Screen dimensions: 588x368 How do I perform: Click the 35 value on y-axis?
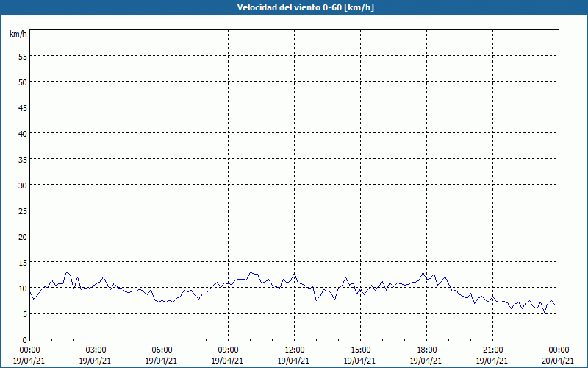[x=23, y=159]
